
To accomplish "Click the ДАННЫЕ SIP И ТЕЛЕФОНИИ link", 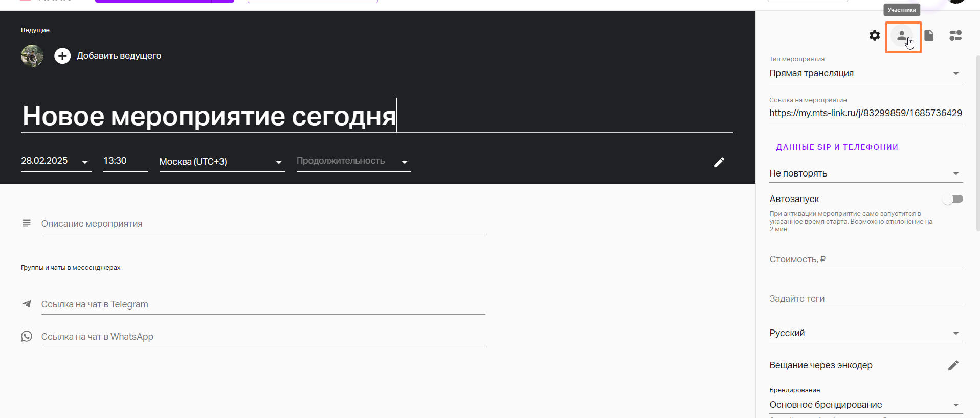I will click(837, 147).
